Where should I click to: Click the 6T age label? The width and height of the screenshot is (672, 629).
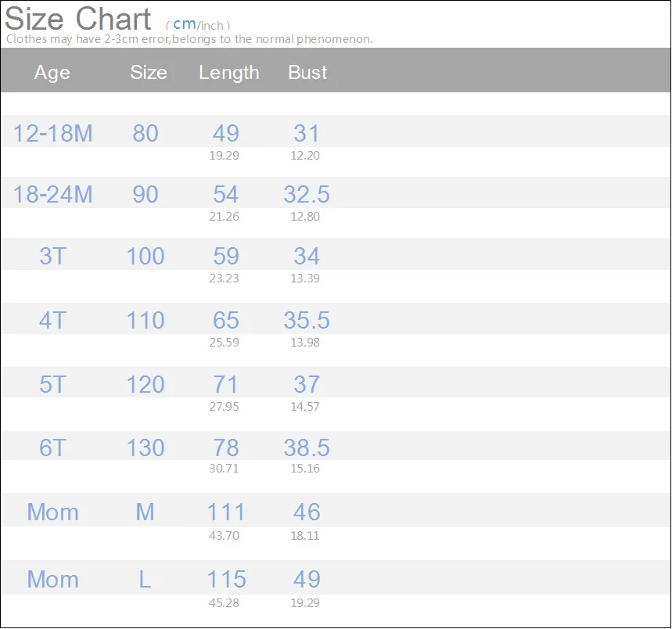coord(52,447)
